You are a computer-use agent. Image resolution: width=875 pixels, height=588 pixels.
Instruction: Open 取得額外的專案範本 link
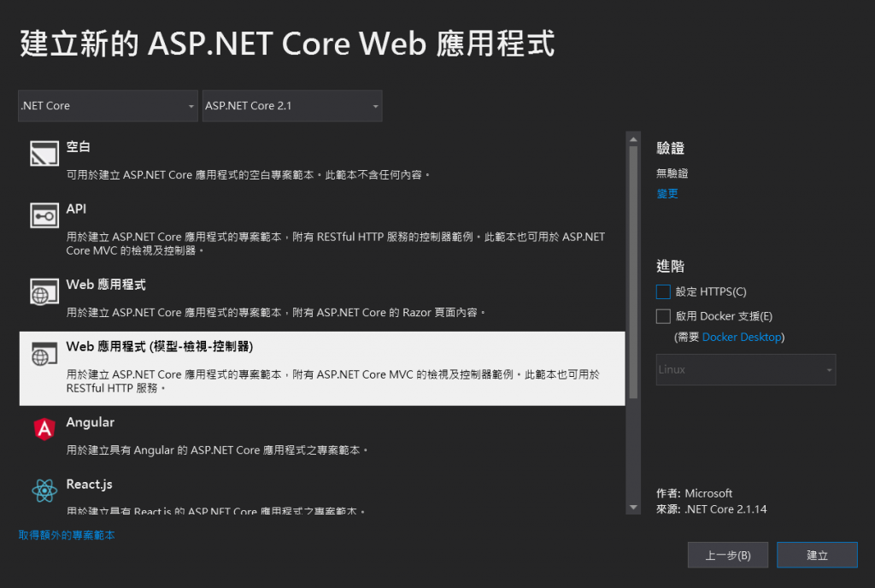click(67, 535)
